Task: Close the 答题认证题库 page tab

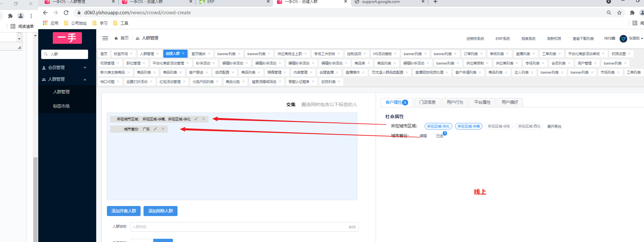Action: click(x=313, y=82)
